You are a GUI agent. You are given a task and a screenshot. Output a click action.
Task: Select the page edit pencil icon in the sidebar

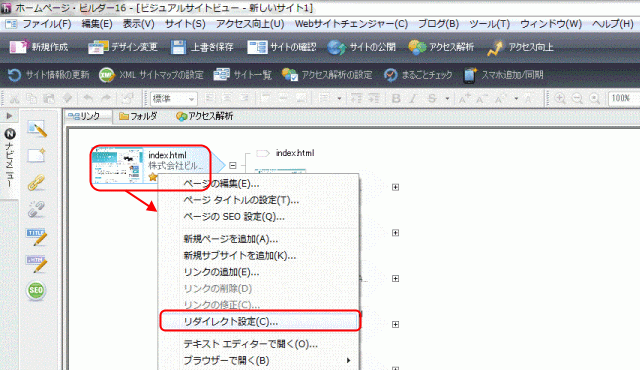pos(37,129)
